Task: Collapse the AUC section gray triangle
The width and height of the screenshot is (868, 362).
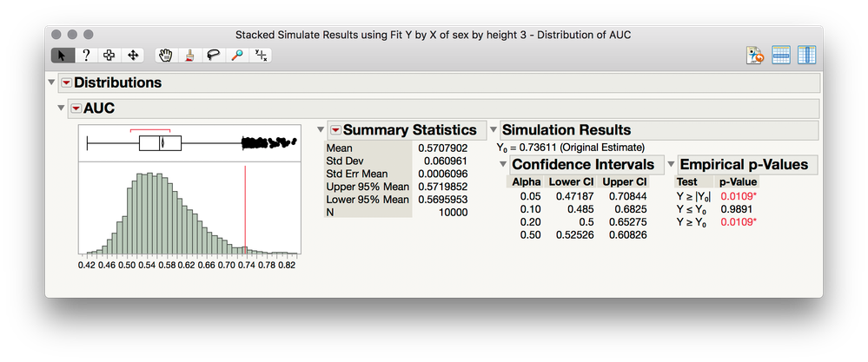Action: [62, 108]
